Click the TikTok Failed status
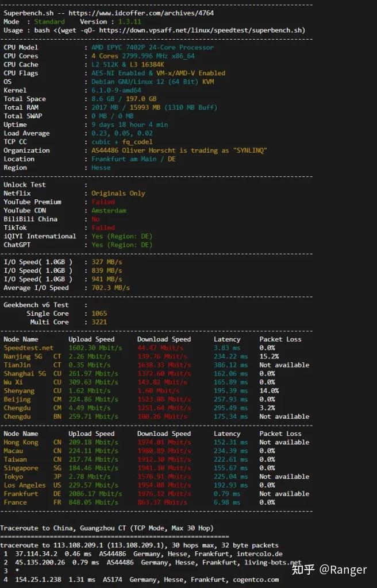 [x=103, y=228]
